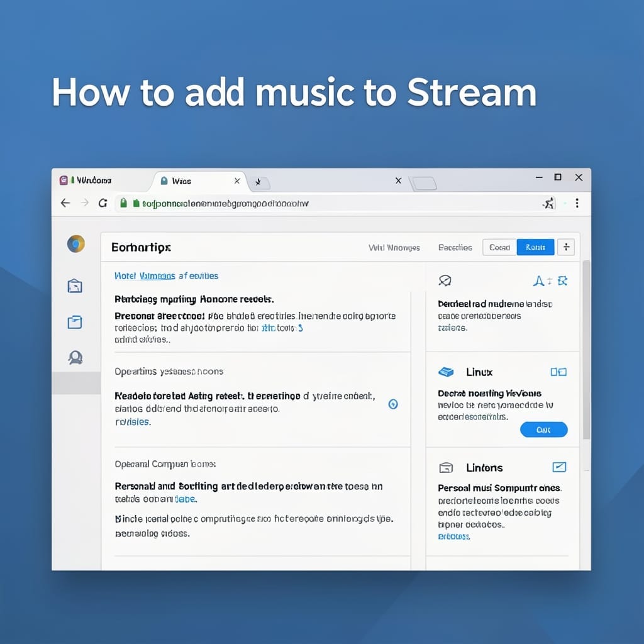Click the star bookmark icon in the address bar
This screenshot has width=644, height=644.
coord(548,203)
